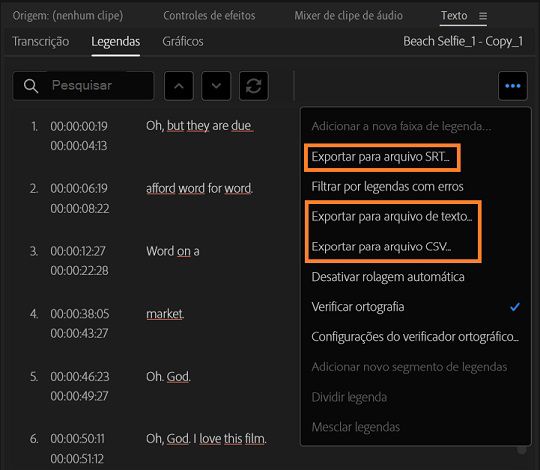
Task: Select caption text 'market.'
Action: [165, 314]
